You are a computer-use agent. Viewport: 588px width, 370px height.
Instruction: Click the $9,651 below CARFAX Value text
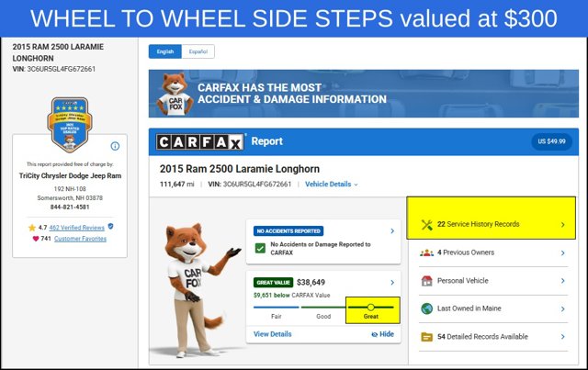(292, 295)
